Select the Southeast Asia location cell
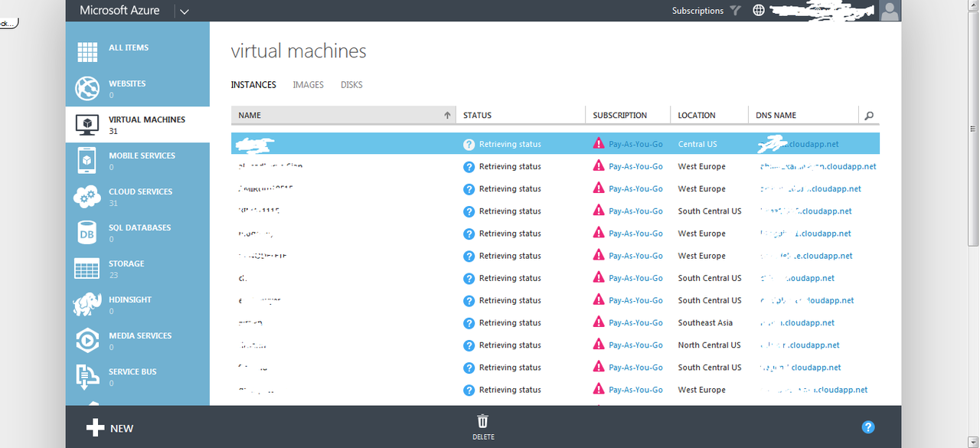 [705, 323]
